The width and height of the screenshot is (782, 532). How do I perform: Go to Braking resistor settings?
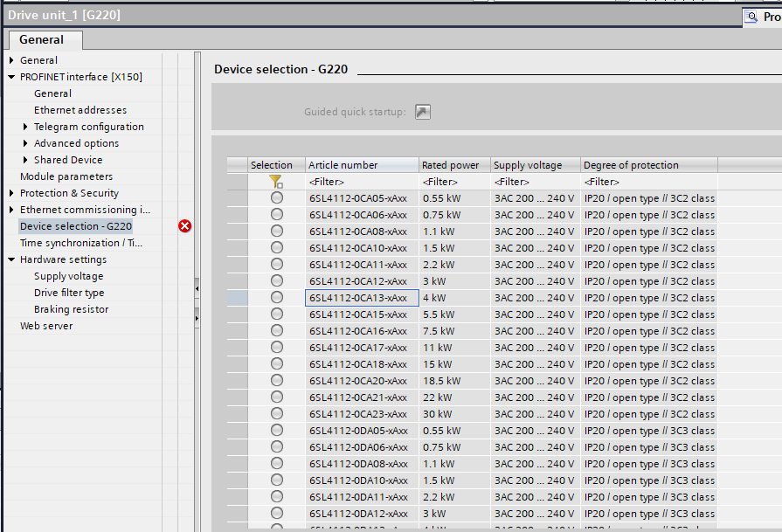pyautogui.click(x=71, y=309)
